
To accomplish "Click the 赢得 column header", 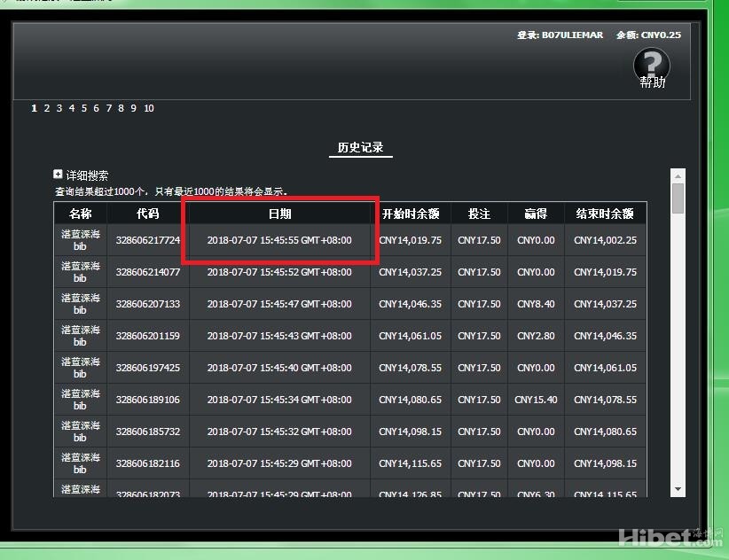I will [x=536, y=214].
